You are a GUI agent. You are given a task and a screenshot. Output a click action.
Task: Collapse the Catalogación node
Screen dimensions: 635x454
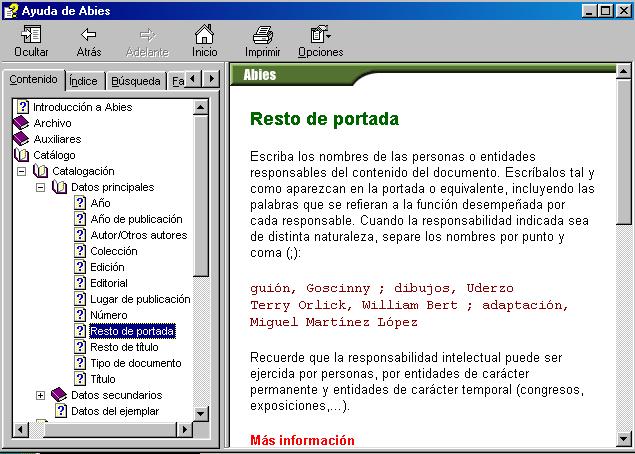21,171
